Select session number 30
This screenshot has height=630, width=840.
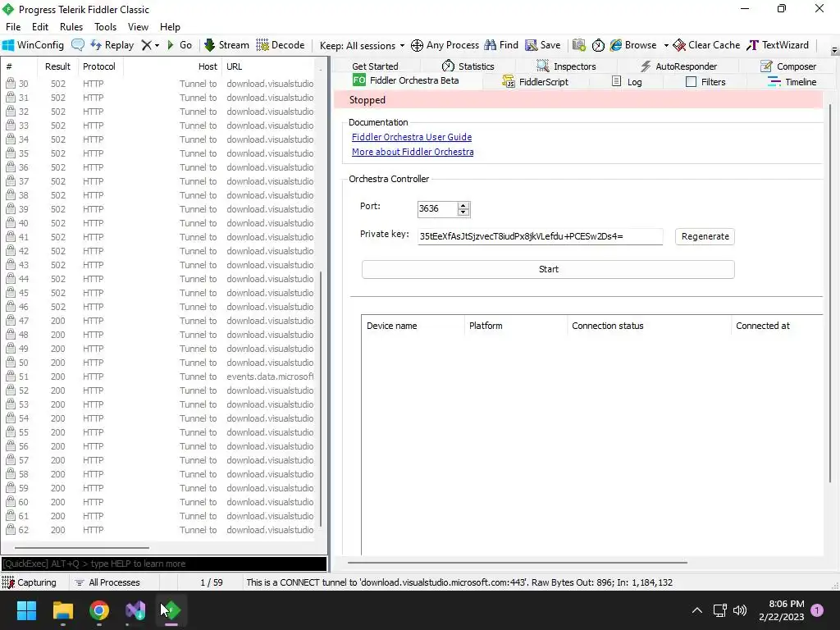click(160, 84)
